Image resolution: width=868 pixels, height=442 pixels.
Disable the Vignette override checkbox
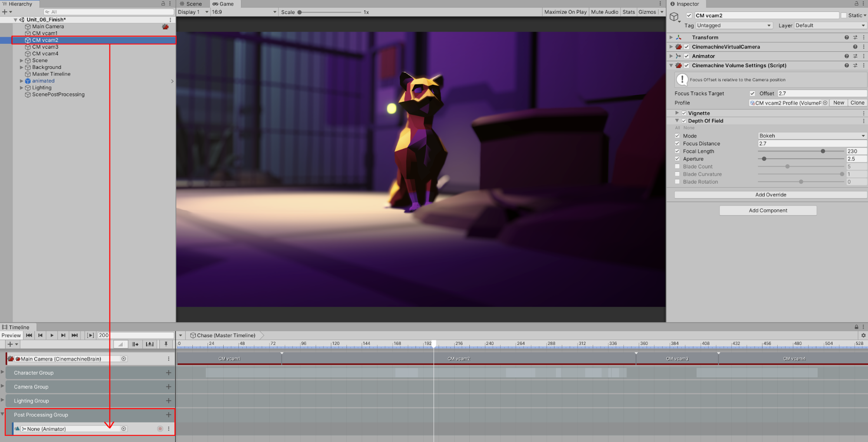click(684, 113)
